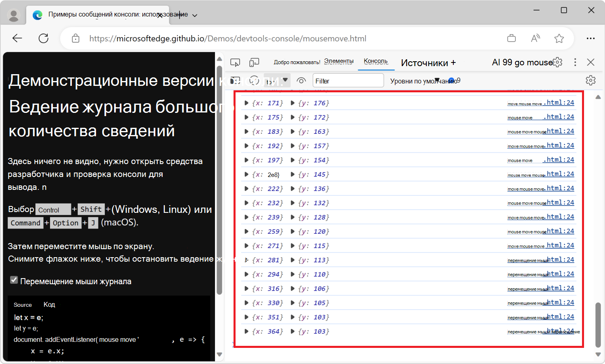This screenshot has height=364, width=605.
Task: Open the Источники panel
Action: click(425, 62)
